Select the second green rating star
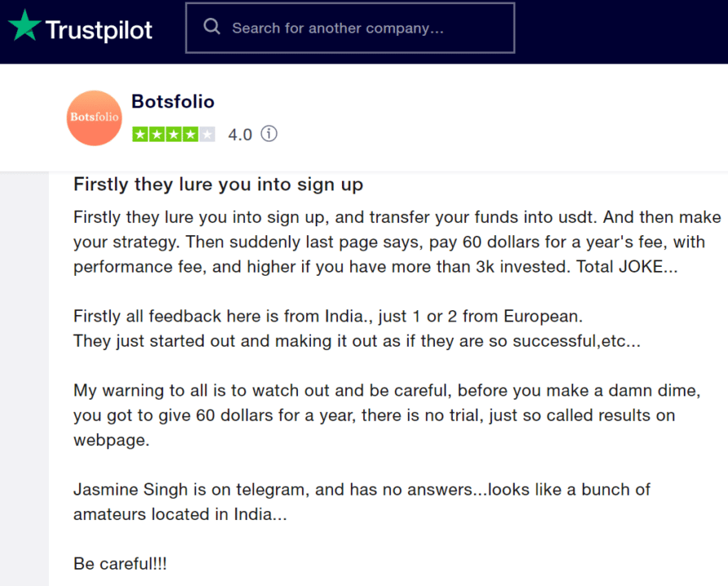 [157, 134]
